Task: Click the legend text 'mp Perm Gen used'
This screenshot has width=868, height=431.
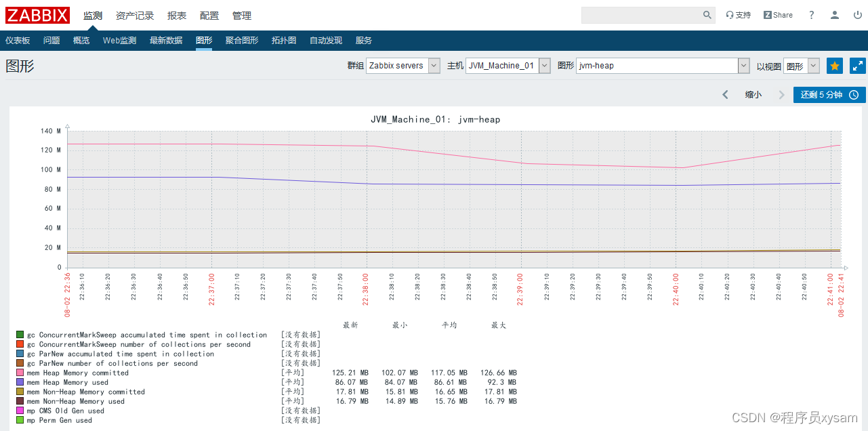Action: click(x=60, y=420)
